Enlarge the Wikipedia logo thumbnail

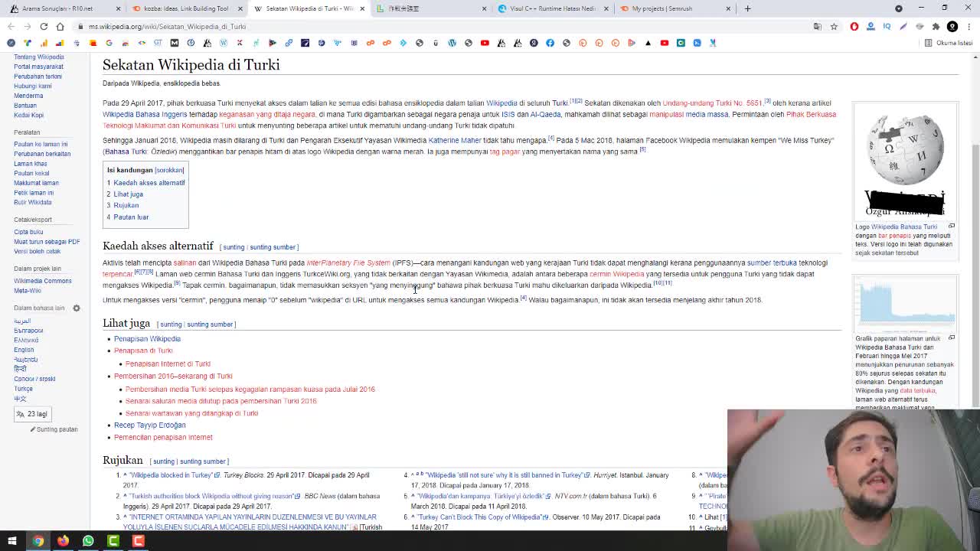(x=952, y=227)
